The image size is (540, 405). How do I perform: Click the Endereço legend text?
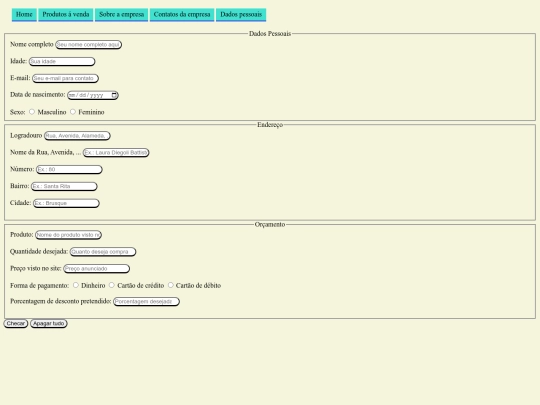270,125
